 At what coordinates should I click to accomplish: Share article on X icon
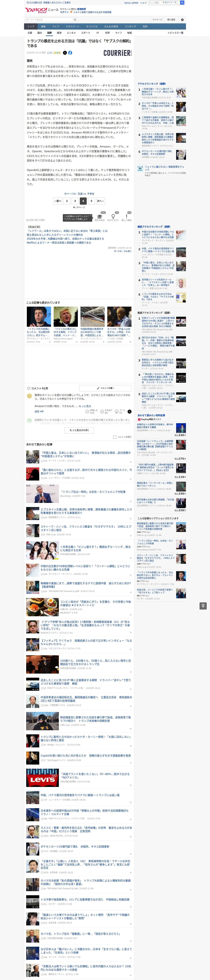click(65, 53)
